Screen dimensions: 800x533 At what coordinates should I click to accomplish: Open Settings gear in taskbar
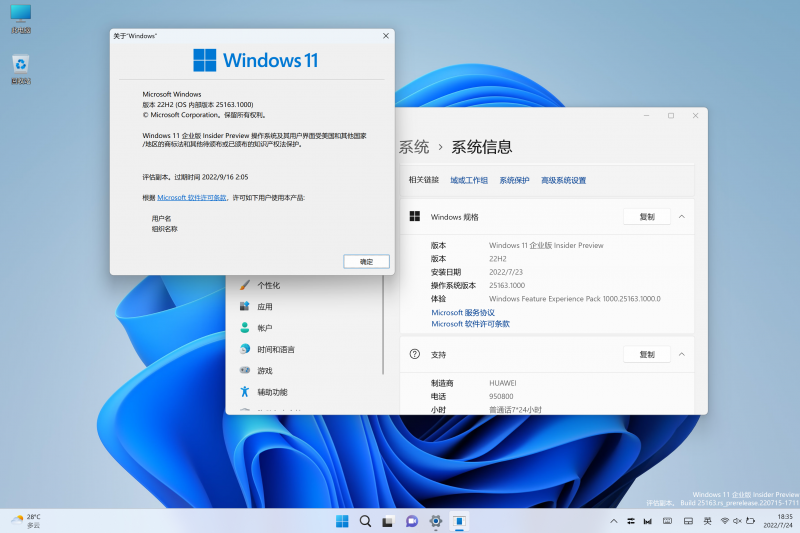pos(435,521)
